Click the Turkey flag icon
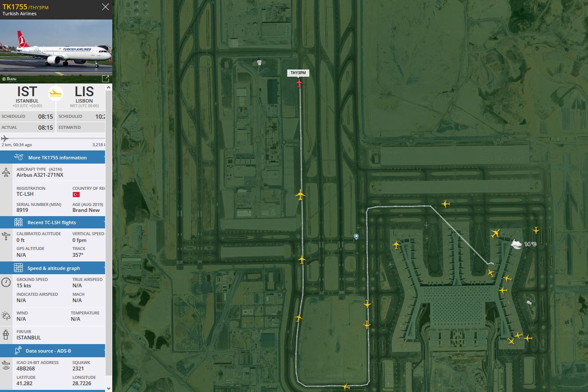This screenshot has width=588, height=392. coord(76,195)
